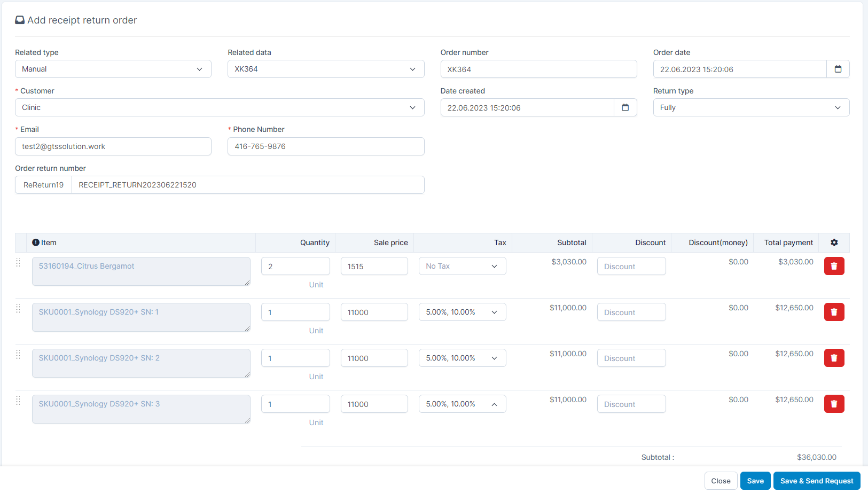This screenshot has height=493, width=868.
Task: Open the Order date calendar picker
Action: point(838,69)
